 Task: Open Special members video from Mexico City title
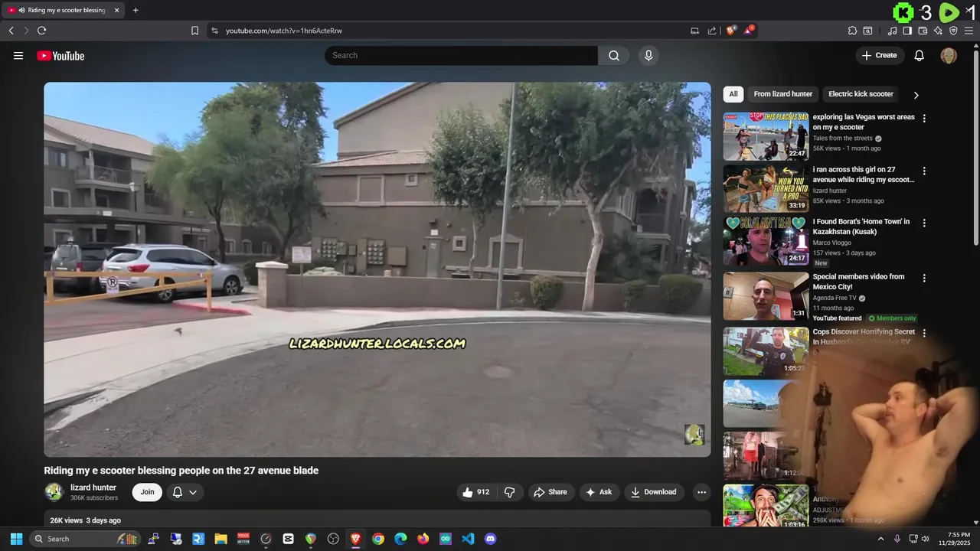point(858,282)
